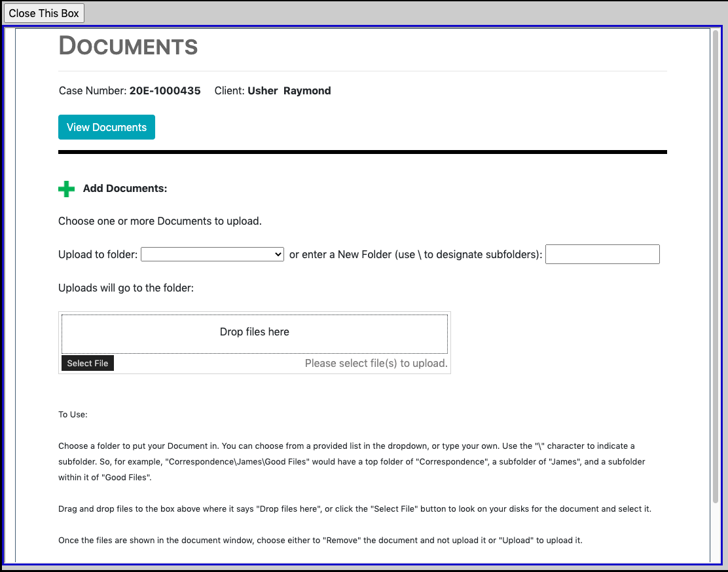Click the Documents page heading

128,47
